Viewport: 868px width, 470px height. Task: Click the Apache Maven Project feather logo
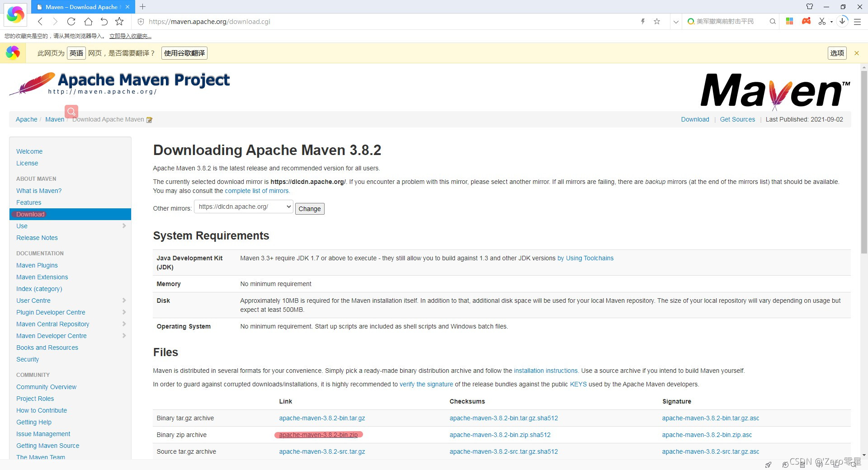pos(119,84)
